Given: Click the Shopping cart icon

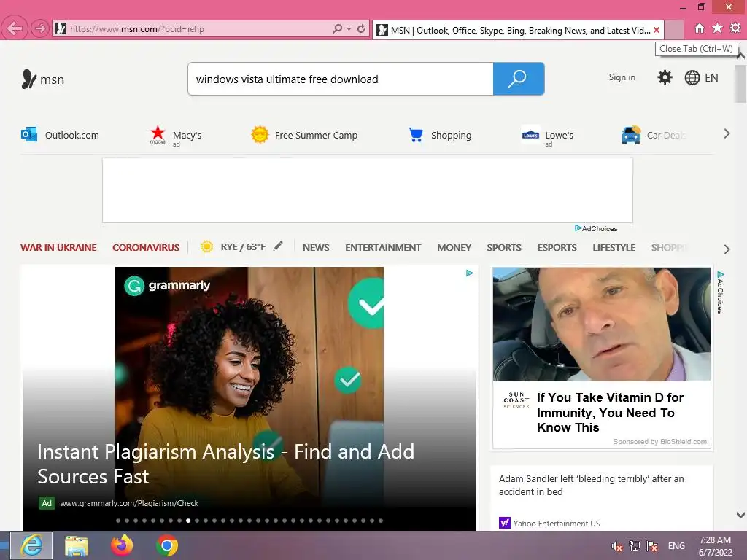Looking at the screenshot, I should 415,135.
